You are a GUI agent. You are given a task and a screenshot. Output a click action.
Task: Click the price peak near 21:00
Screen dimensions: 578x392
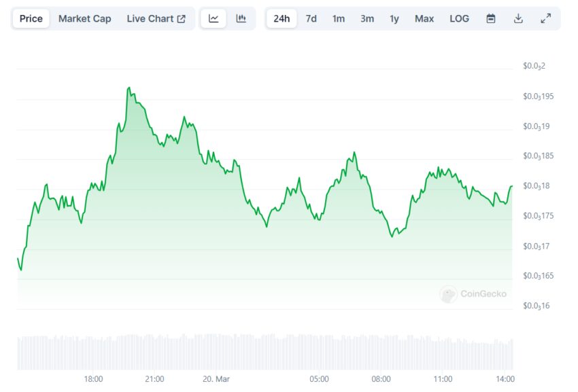click(x=128, y=88)
